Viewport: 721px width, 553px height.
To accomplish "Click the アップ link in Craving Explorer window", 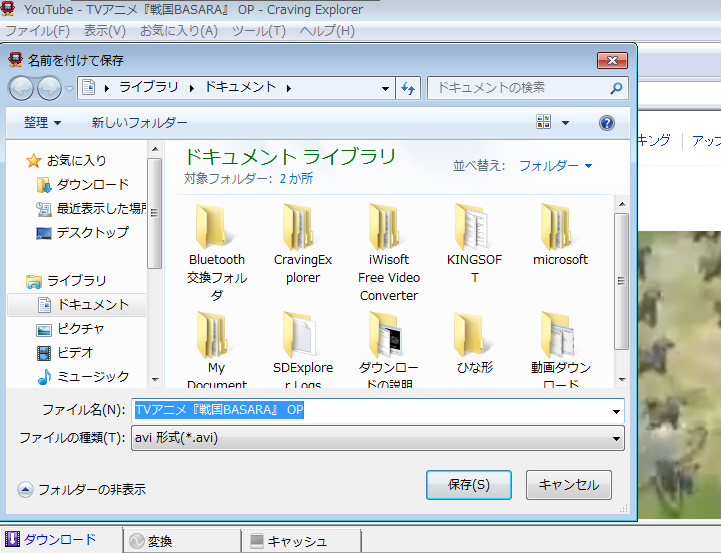I will click(x=705, y=140).
